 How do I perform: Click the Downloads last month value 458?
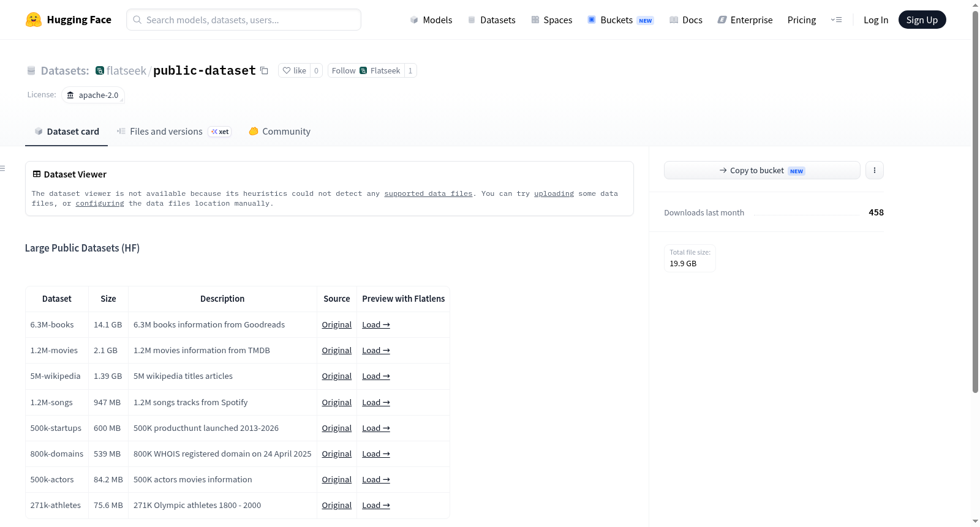point(876,212)
